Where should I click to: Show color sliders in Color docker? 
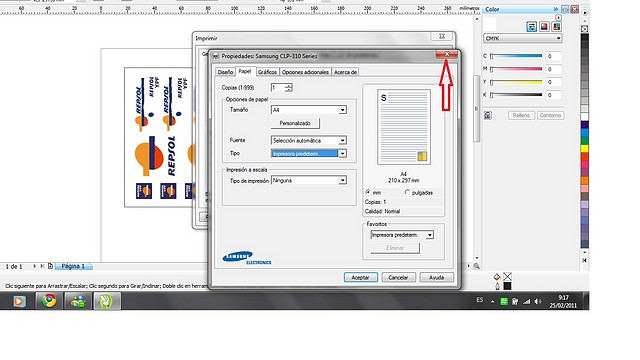(x=531, y=27)
